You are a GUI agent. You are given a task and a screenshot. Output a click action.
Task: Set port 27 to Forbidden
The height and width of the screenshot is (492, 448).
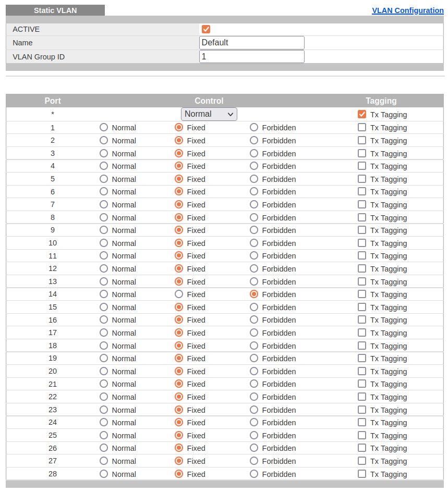[253, 461]
